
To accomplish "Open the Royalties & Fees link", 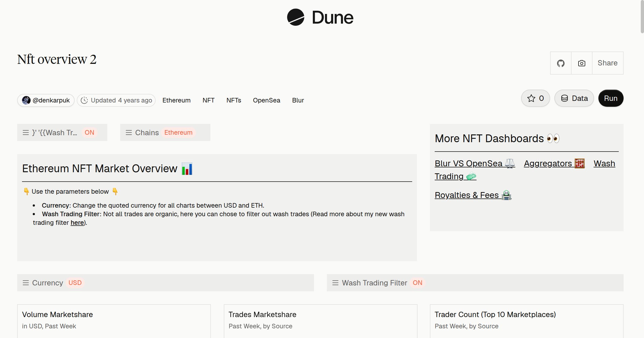I will (x=473, y=195).
